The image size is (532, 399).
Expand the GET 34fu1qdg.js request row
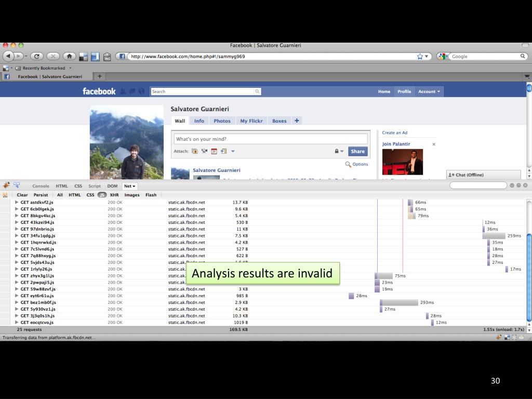[x=16, y=236]
